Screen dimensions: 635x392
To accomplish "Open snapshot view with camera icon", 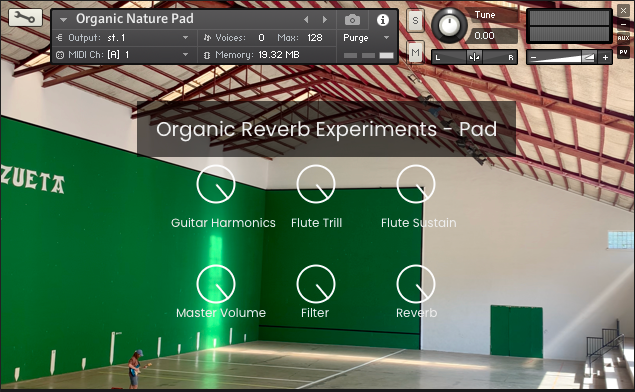I will pos(352,19).
